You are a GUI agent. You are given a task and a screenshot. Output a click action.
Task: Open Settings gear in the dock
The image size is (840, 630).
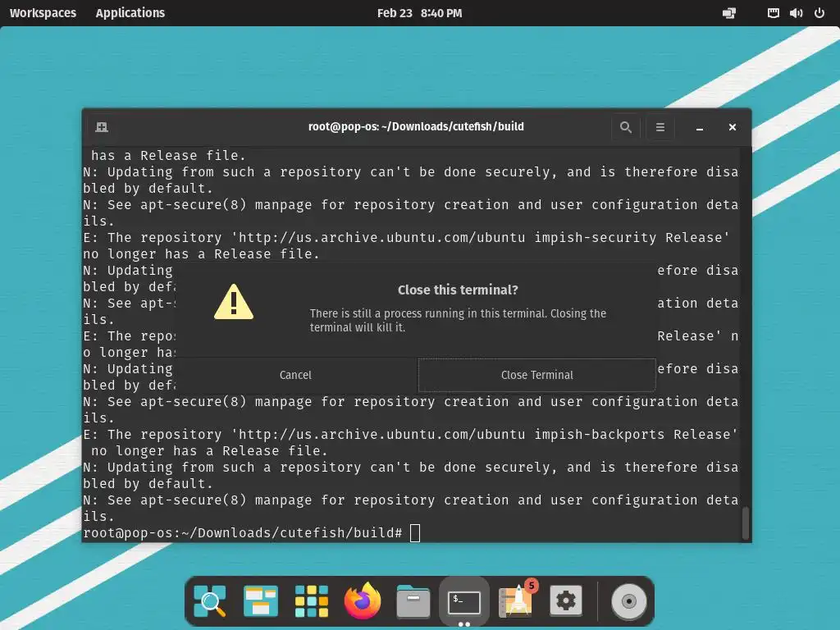566,601
